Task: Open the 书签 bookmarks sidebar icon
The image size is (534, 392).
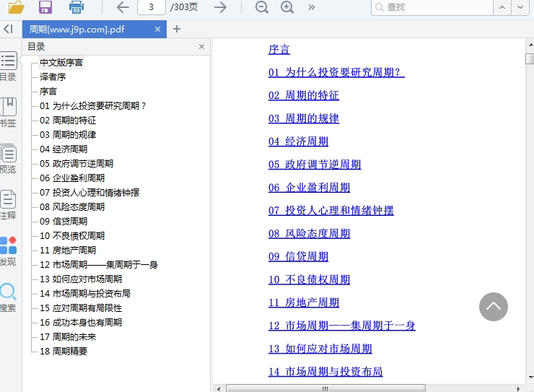Action: pos(8,113)
